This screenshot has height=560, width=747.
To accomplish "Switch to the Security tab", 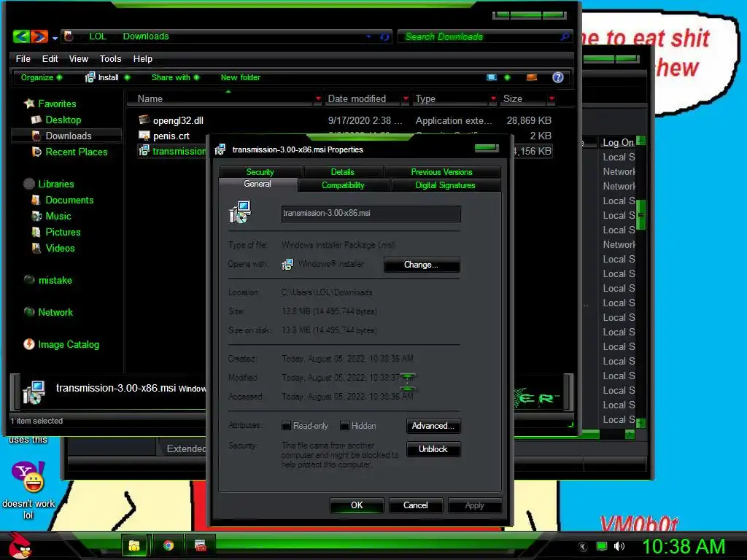I will pyautogui.click(x=260, y=172).
